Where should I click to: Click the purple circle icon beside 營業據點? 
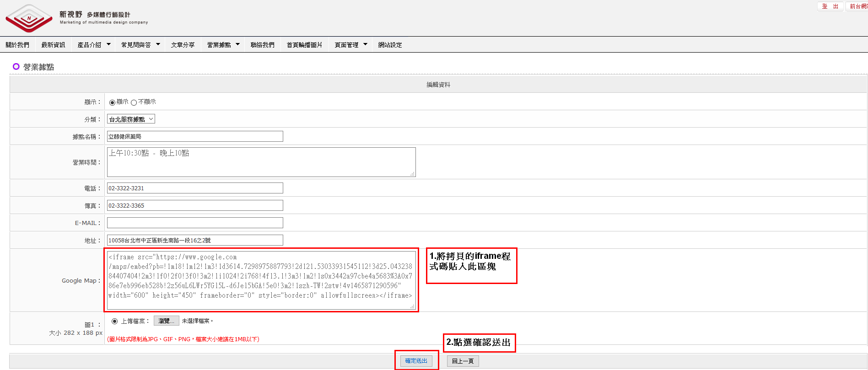[x=16, y=67]
